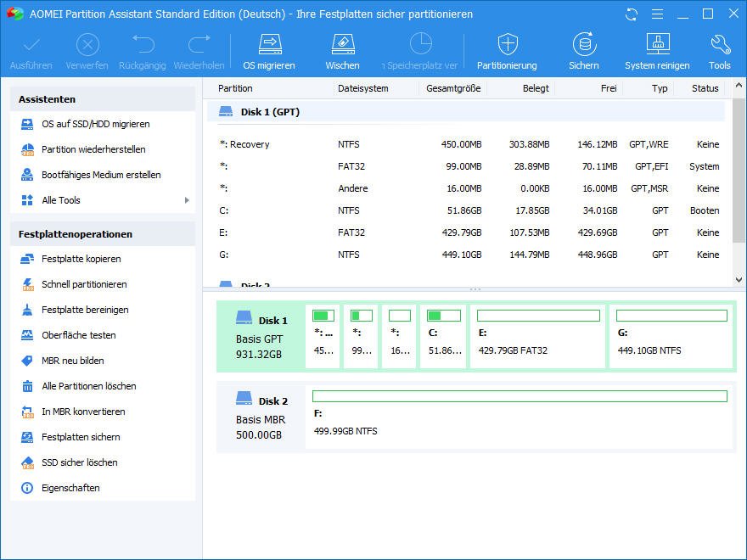Select the C: partition usage bar
The height and width of the screenshot is (560, 747).
tap(444, 316)
